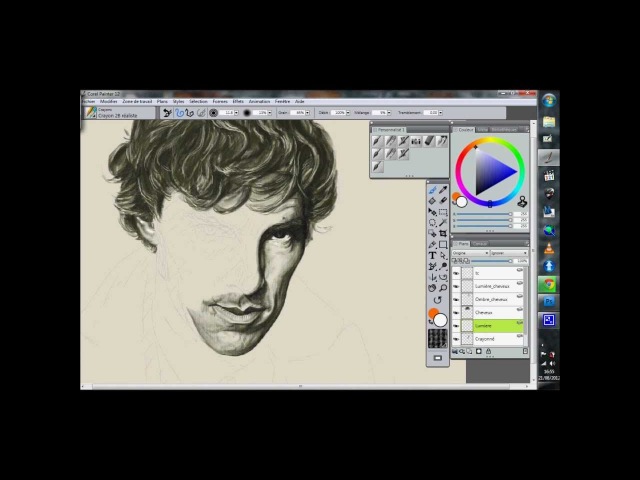Viewport: 640px width, 480px height.
Task: Click the brush size value field
Action: point(227,113)
